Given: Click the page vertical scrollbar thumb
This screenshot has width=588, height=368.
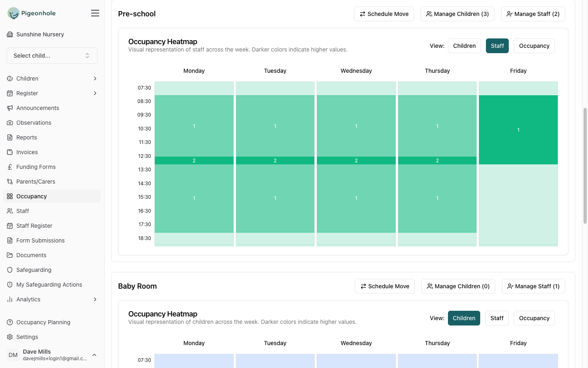Looking at the screenshot, I should pos(585,166).
